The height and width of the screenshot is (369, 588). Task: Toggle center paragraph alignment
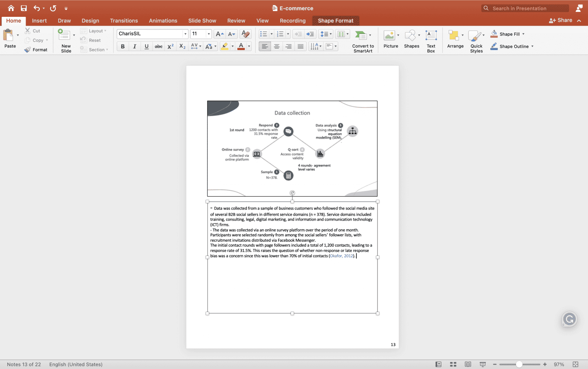coord(276,46)
